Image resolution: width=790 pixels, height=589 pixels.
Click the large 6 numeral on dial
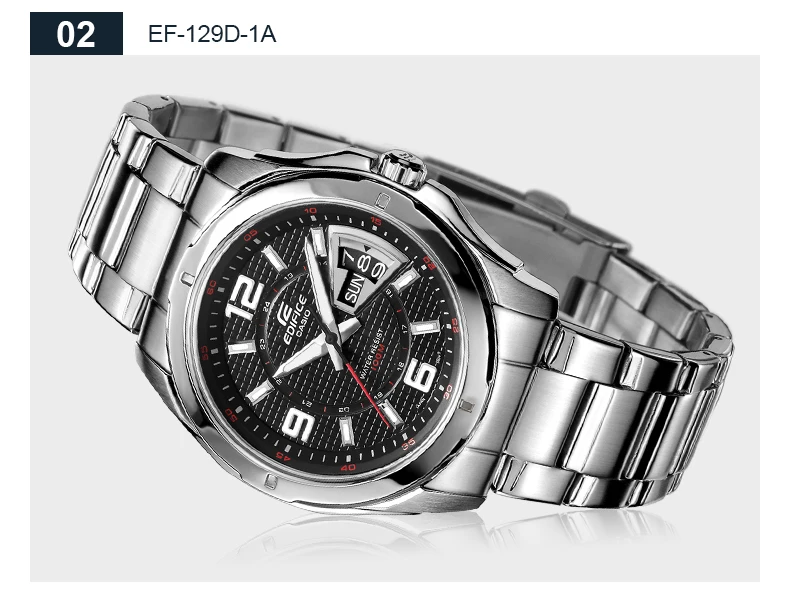(x=420, y=375)
